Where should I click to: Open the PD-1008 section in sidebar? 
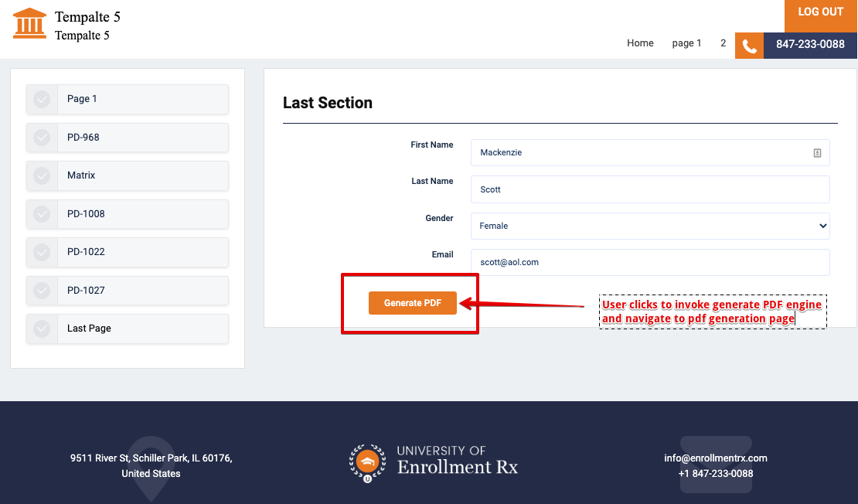(x=141, y=214)
